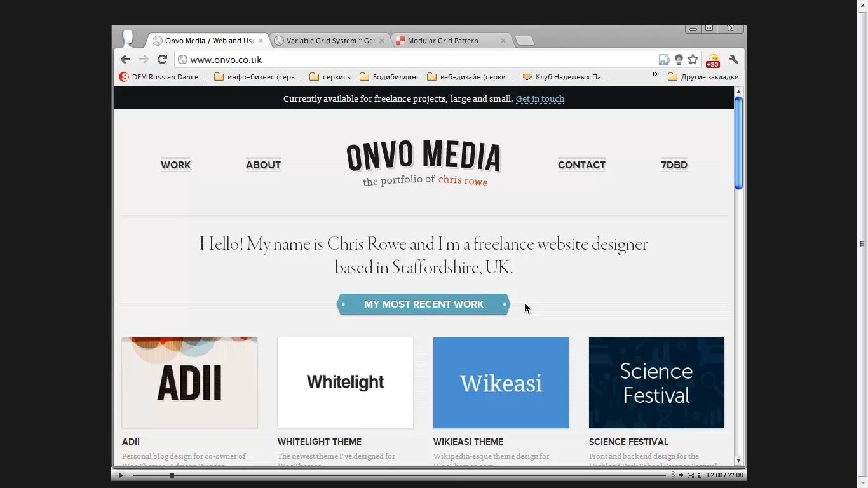Open the веб-дизайн bookmarks folder
Screen dimensions: 868x488
point(470,77)
